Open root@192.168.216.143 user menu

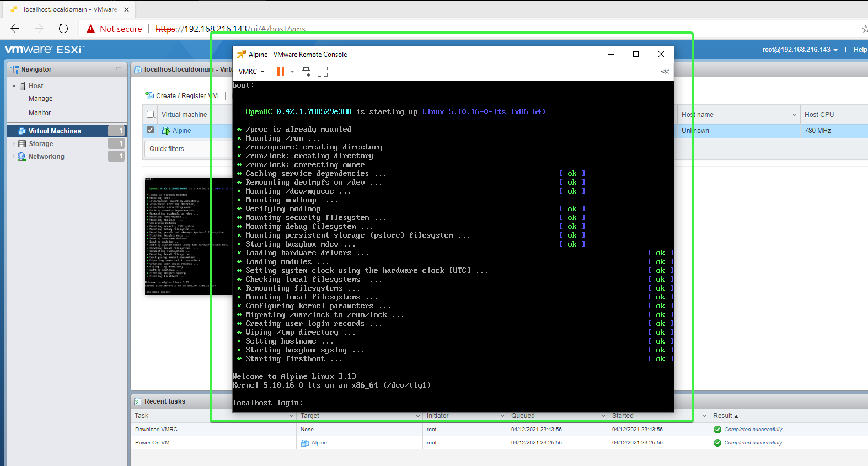[x=800, y=50]
